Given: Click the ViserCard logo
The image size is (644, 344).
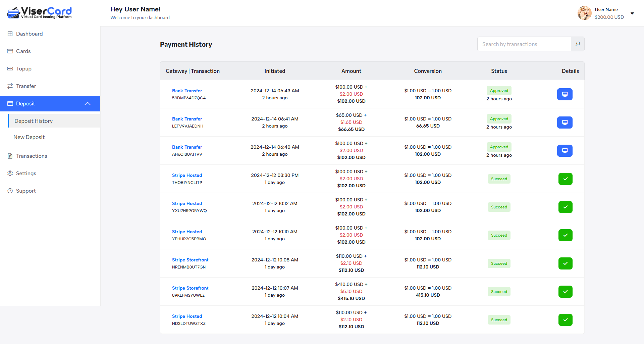Looking at the screenshot, I should (39, 13).
